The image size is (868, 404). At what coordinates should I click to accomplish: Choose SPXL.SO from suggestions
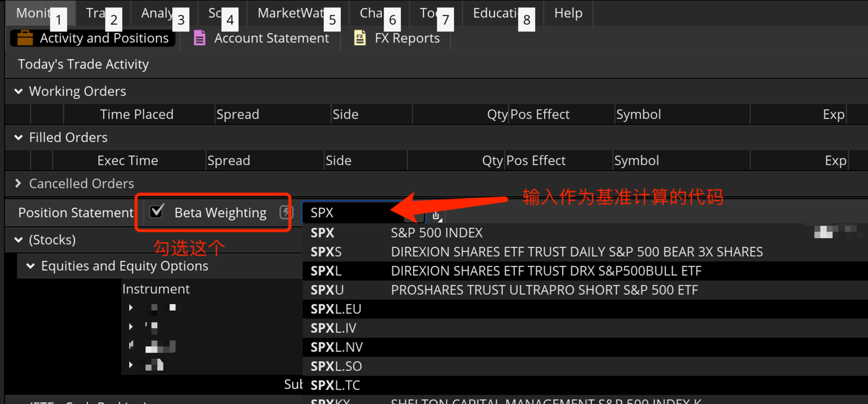pos(585,366)
